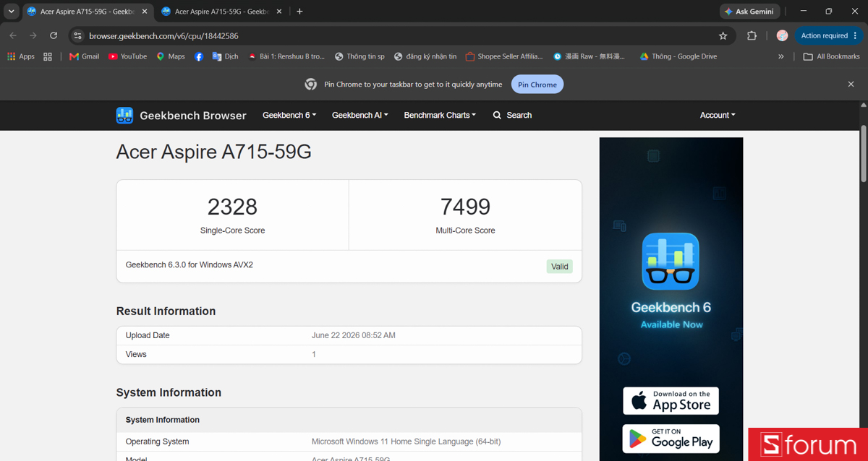The image size is (868, 461).
Task: Open the Chrome profile avatar
Action: [x=782, y=35]
